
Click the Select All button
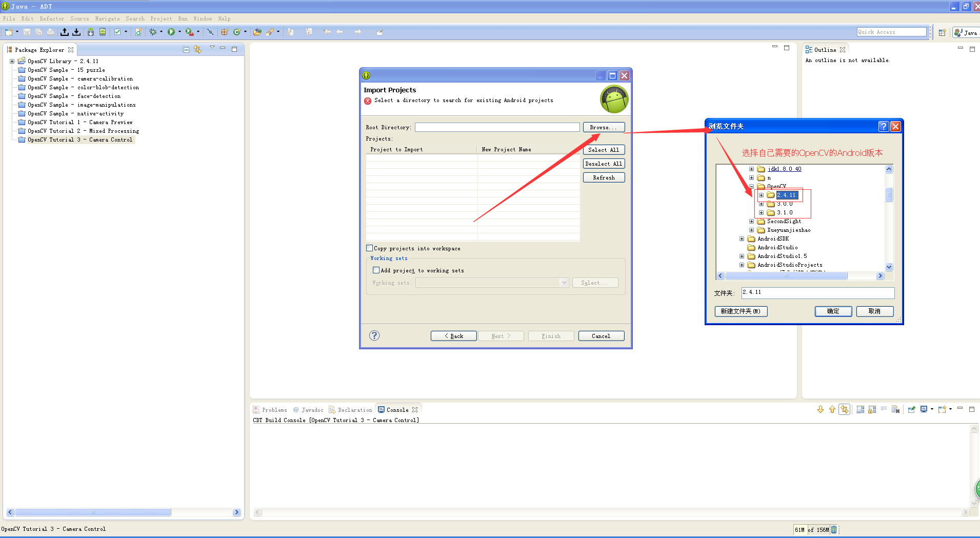pyautogui.click(x=604, y=150)
